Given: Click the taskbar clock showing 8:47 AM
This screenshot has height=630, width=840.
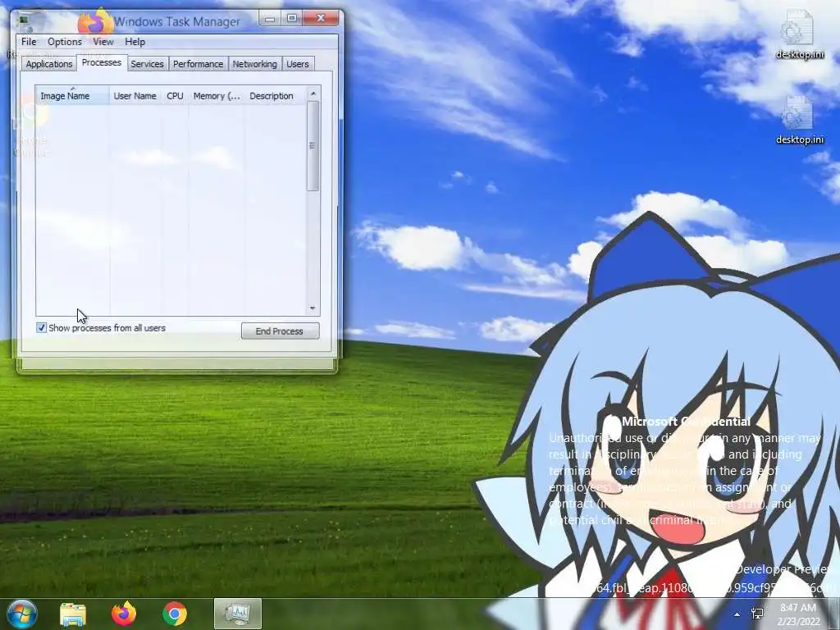Looking at the screenshot, I should click(x=799, y=614).
